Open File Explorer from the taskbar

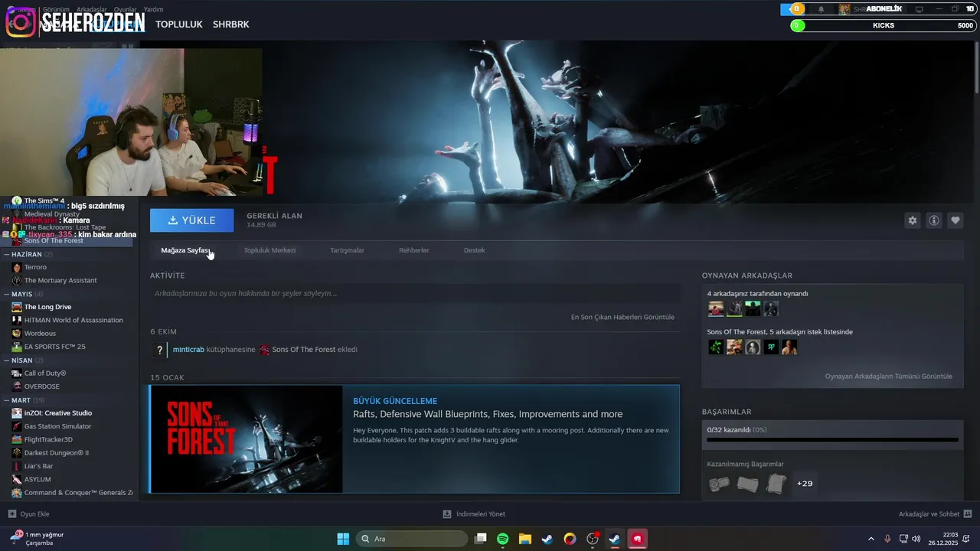(x=525, y=539)
